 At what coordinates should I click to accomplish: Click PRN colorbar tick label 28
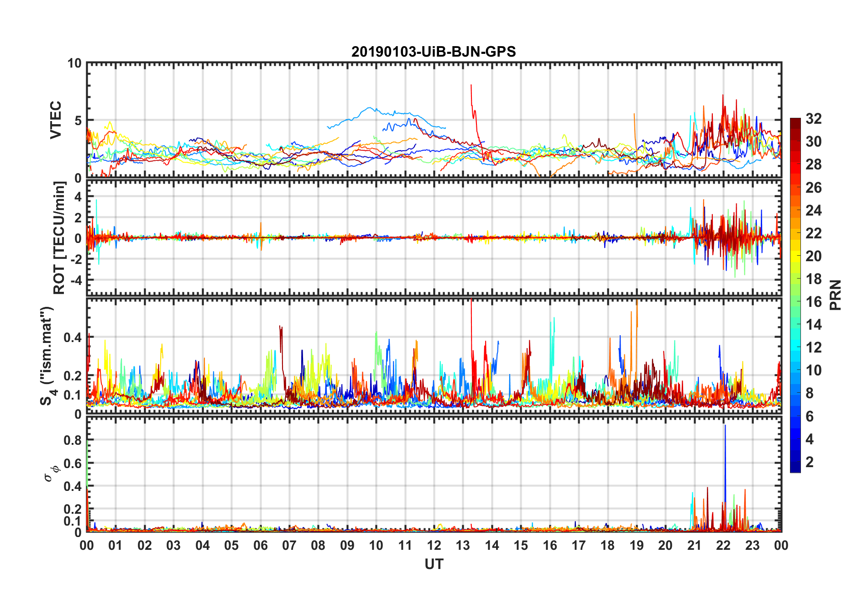click(x=813, y=164)
